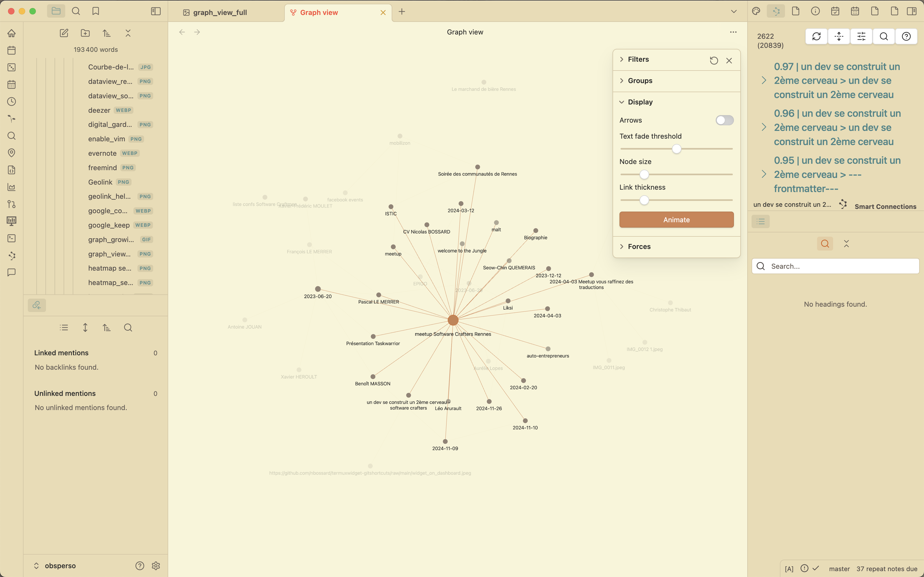Adjust the Text fade threshold slider

click(x=676, y=149)
